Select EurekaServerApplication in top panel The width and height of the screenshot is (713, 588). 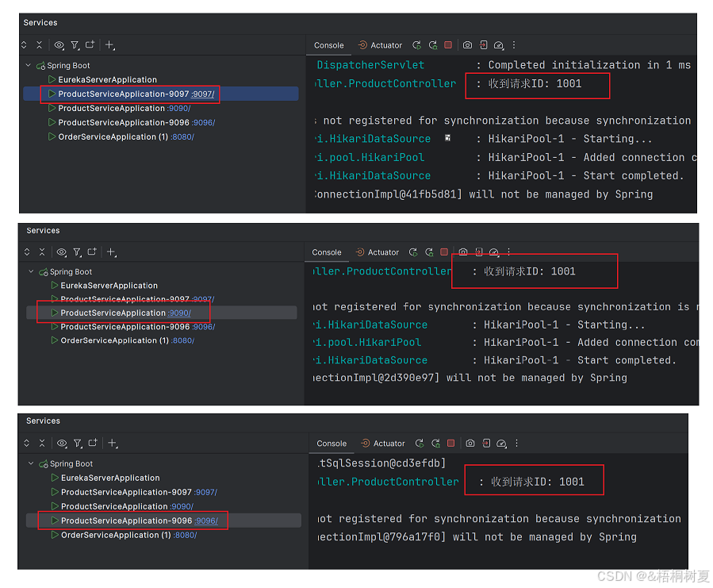107,79
